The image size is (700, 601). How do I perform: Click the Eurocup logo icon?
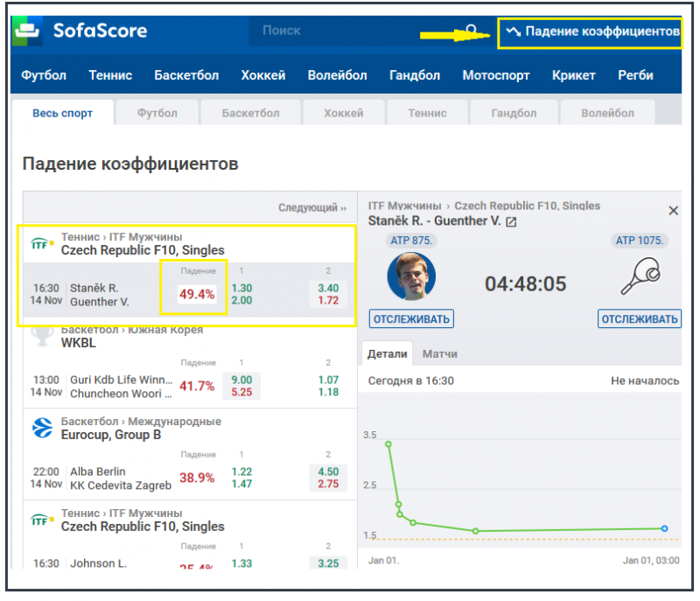click(42, 428)
